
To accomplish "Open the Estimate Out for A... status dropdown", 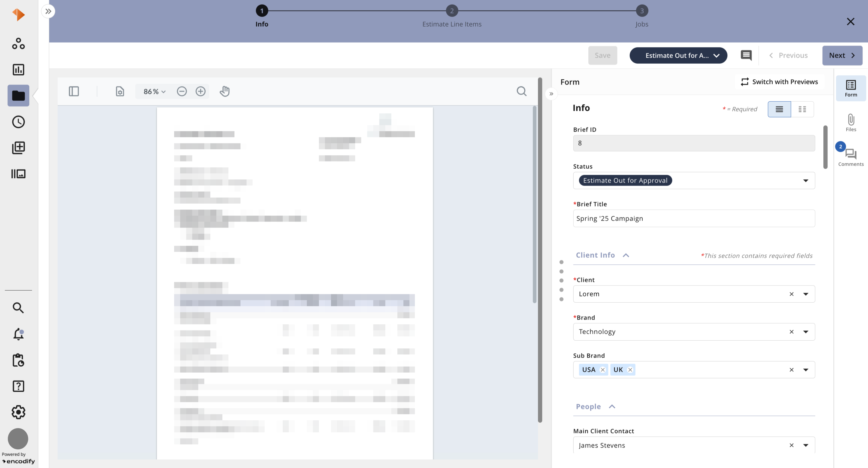I will pos(678,56).
